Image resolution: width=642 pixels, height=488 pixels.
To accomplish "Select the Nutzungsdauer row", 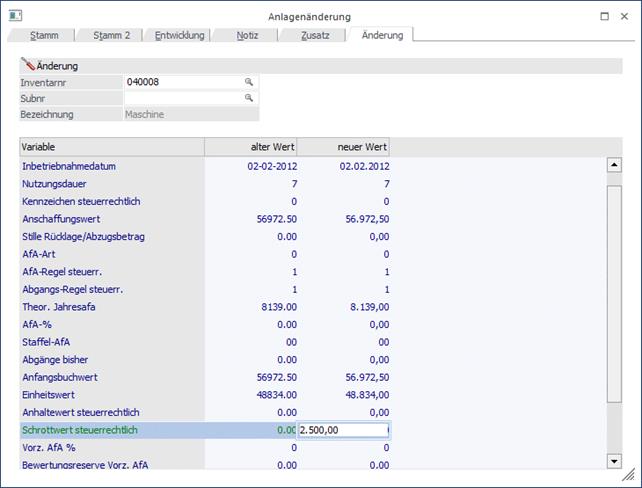I will 112,184.
